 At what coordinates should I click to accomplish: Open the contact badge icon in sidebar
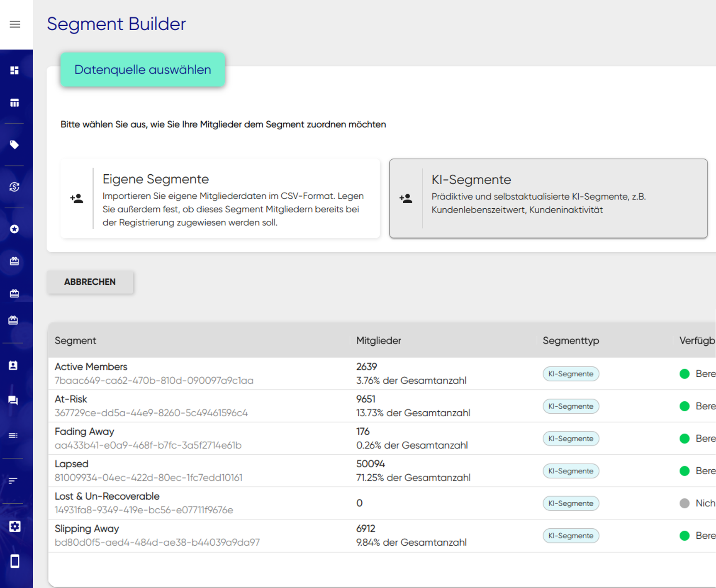[x=13, y=366]
